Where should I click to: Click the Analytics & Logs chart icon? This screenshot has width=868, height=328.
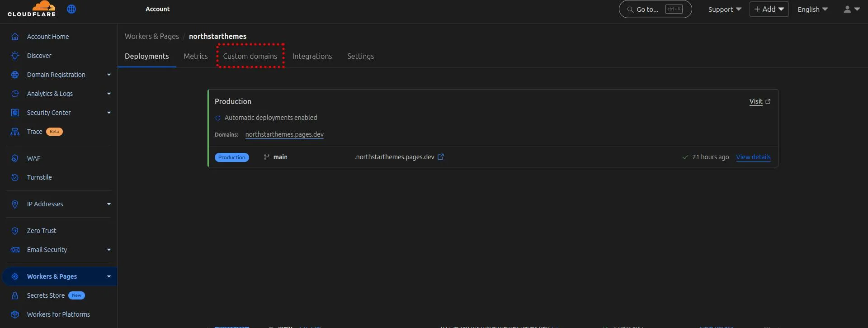coord(15,94)
